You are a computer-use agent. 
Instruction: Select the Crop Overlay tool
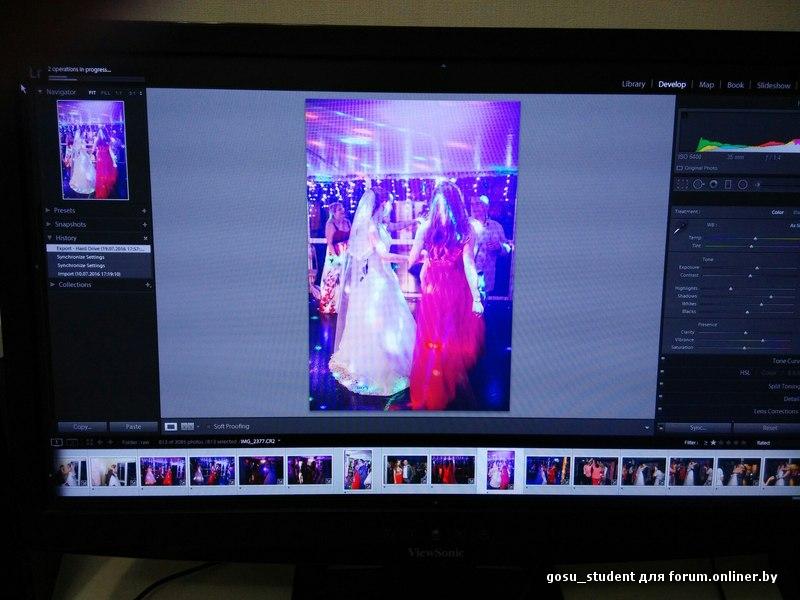[682, 185]
